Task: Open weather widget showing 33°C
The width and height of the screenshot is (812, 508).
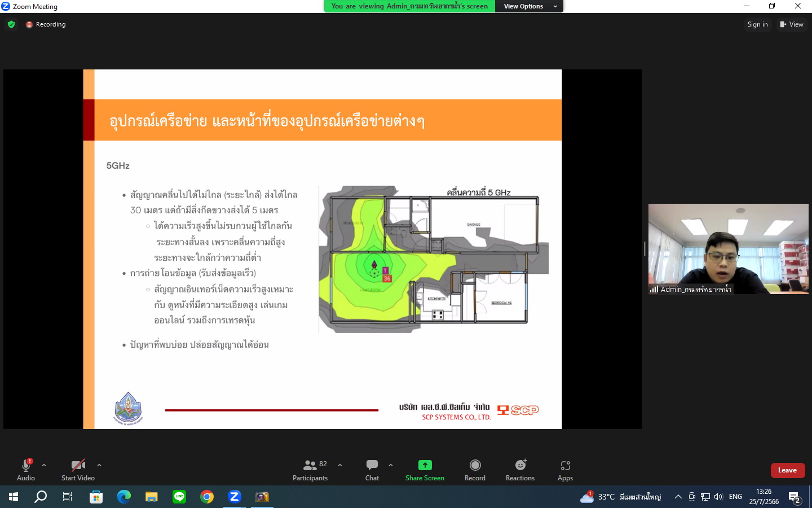Action: pos(620,497)
